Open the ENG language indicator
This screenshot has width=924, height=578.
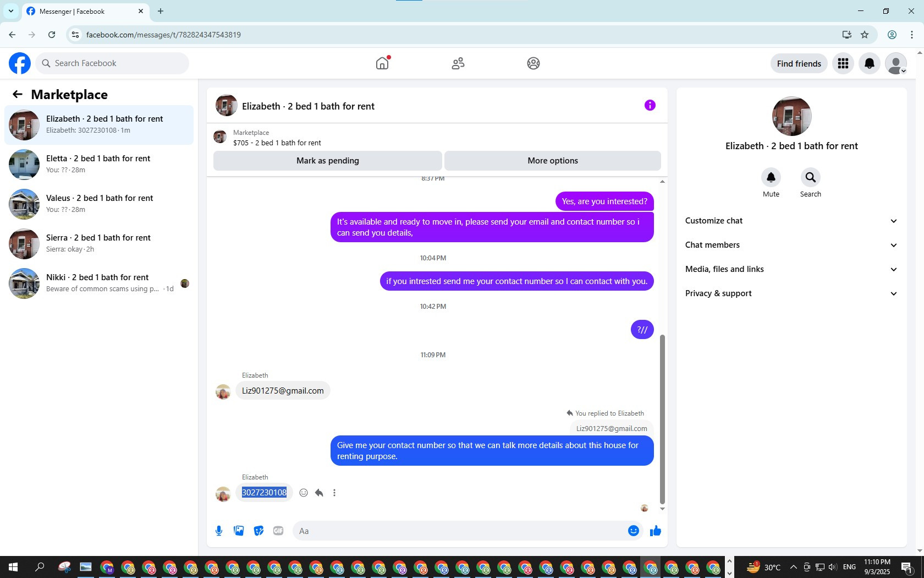[849, 567]
